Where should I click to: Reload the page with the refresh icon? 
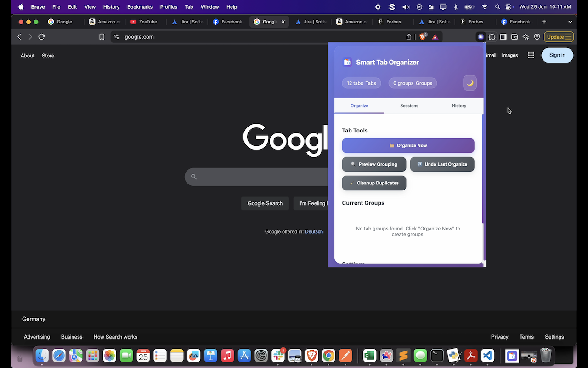(x=42, y=37)
